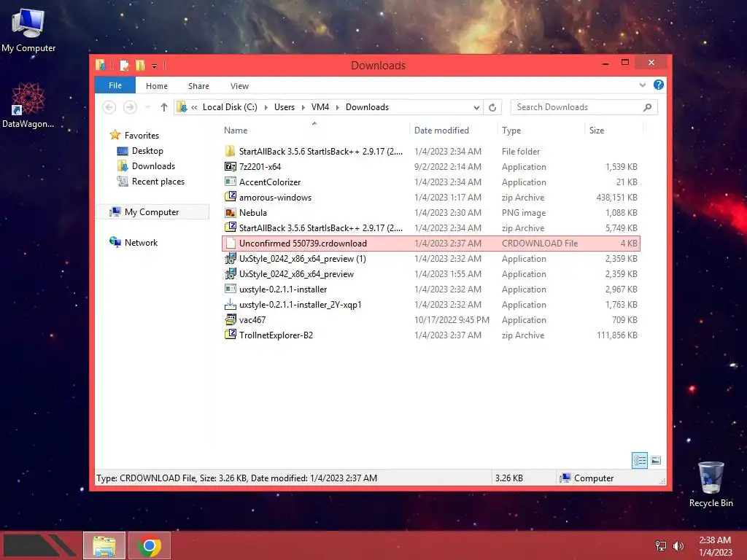Go up one folder level
The height and width of the screenshot is (560, 747).
(164, 107)
